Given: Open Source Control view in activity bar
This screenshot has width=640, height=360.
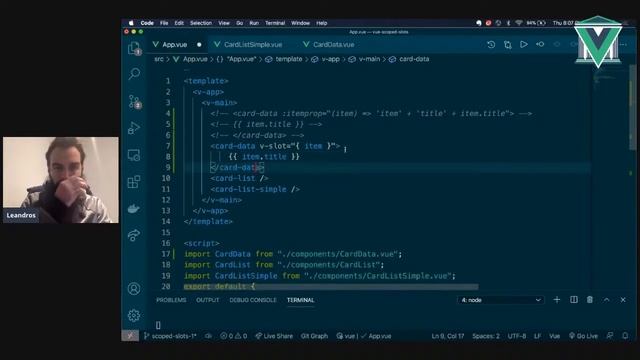Looking at the screenshot, I should point(134,102).
